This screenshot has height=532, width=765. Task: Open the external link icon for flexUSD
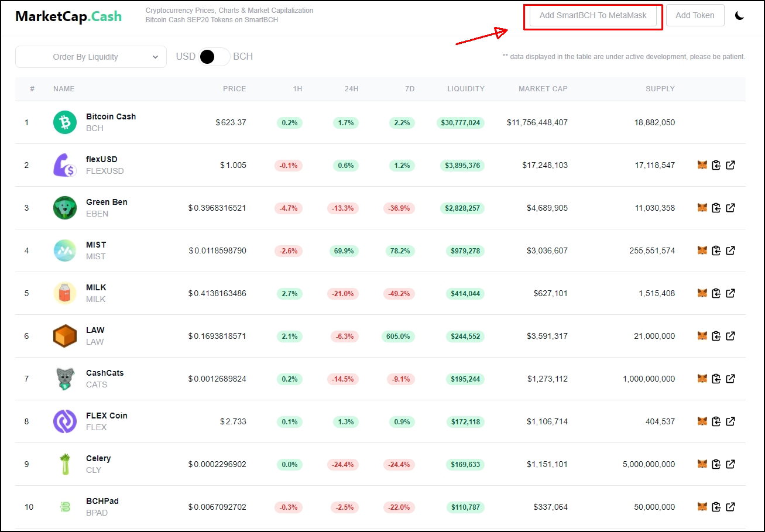tap(730, 165)
